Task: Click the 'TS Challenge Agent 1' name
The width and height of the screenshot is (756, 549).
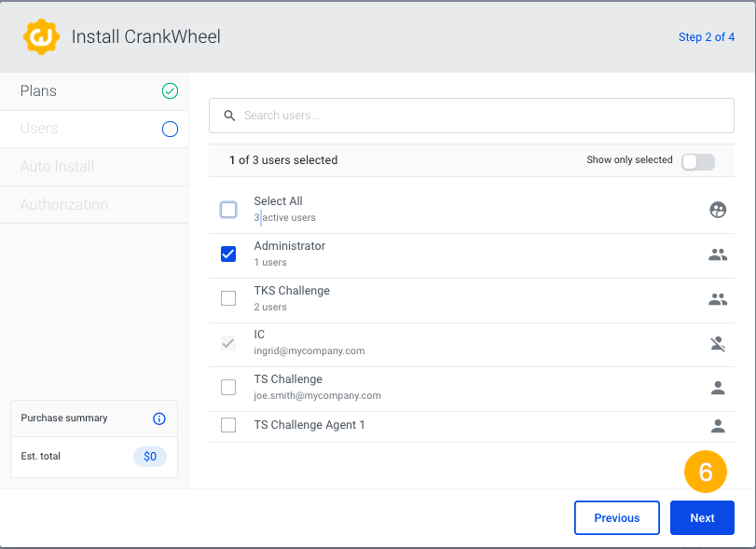Action: coord(309,425)
